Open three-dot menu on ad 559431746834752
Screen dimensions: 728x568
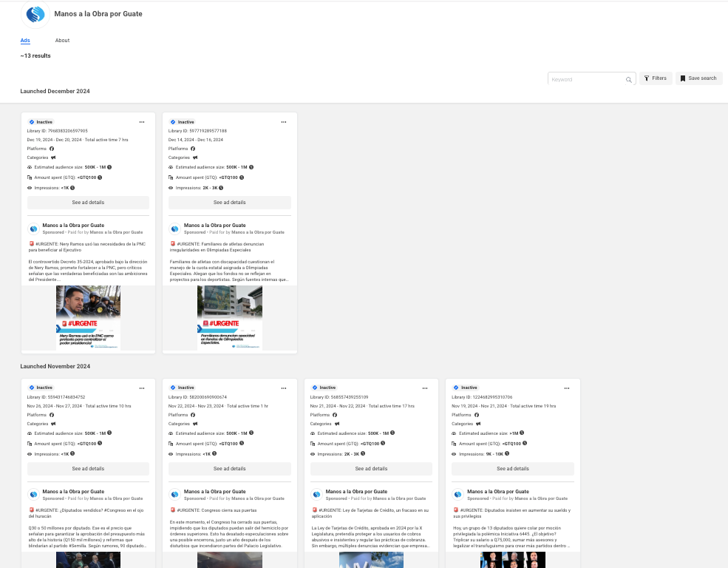coord(142,388)
